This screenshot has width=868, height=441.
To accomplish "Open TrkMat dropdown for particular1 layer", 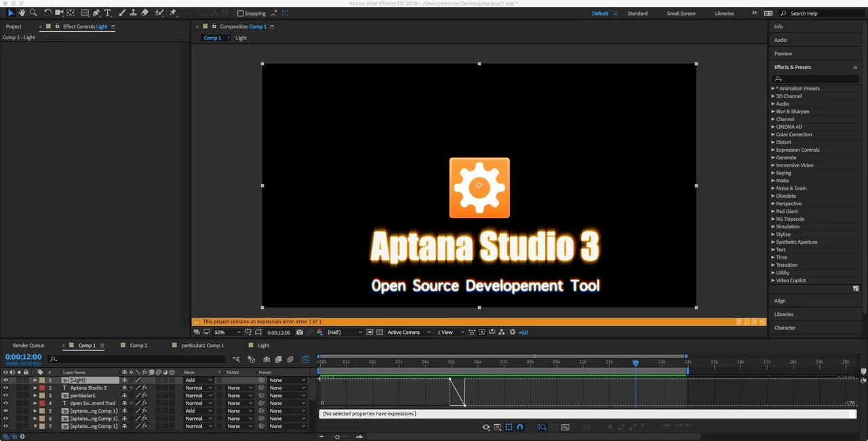I will [240, 396].
